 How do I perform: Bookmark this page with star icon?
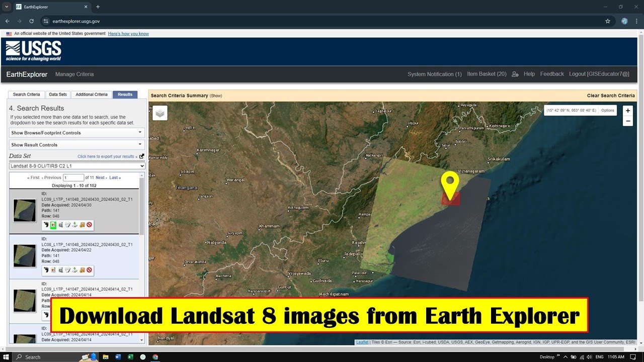click(607, 21)
